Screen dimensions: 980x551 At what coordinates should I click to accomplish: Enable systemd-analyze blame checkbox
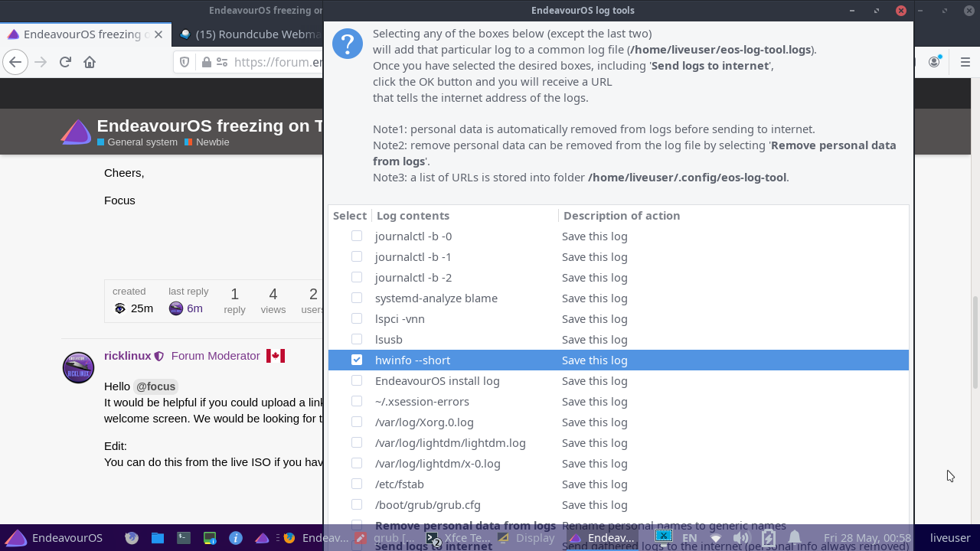(357, 298)
